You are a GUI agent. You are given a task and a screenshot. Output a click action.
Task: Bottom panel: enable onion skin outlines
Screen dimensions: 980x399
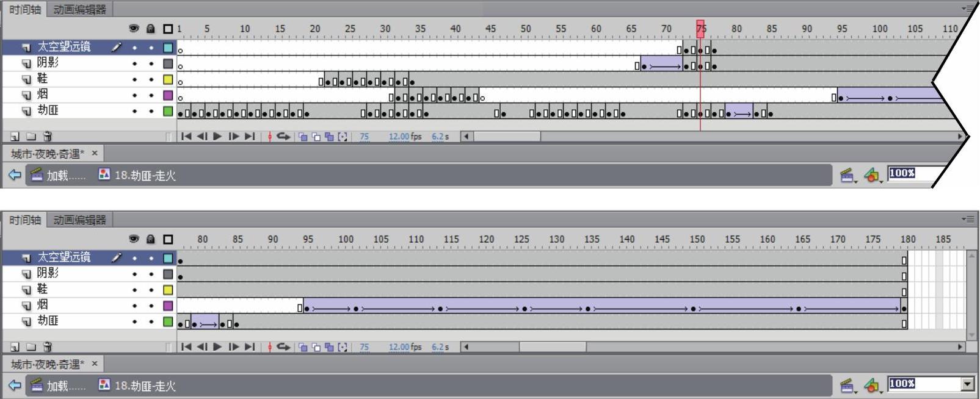[316, 347]
